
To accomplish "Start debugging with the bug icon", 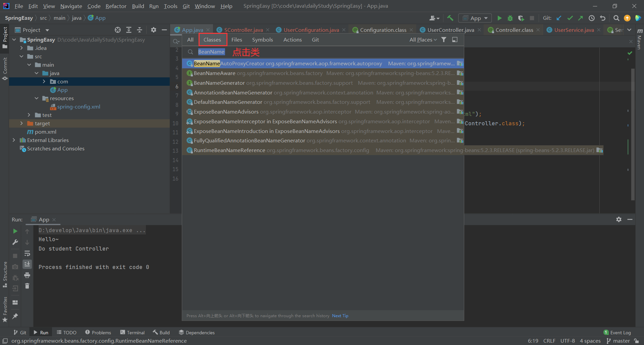I will coord(510,18).
